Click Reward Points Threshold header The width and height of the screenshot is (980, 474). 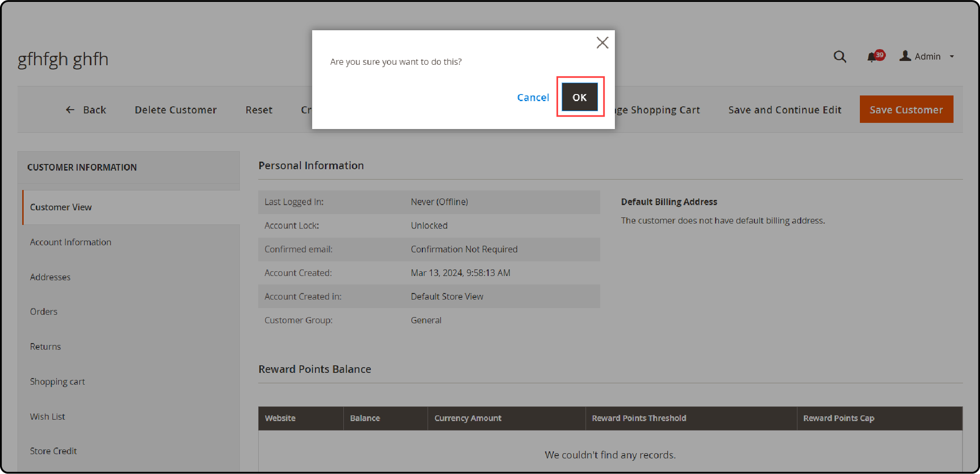click(691, 418)
